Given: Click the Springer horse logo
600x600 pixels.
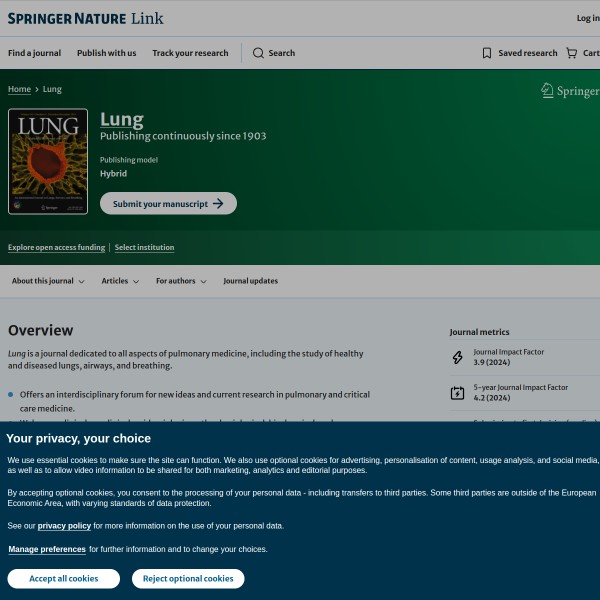Looking at the screenshot, I should pyautogui.click(x=547, y=91).
